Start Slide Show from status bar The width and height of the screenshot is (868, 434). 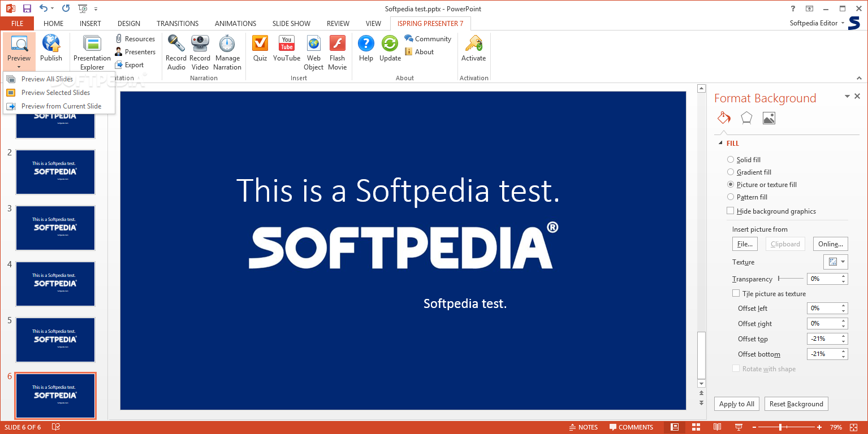click(x=739, y=427)
